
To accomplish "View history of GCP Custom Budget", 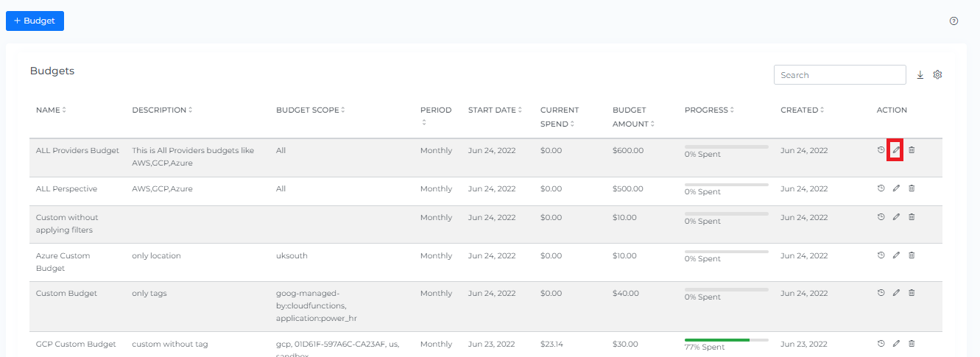I will [881, 344].
